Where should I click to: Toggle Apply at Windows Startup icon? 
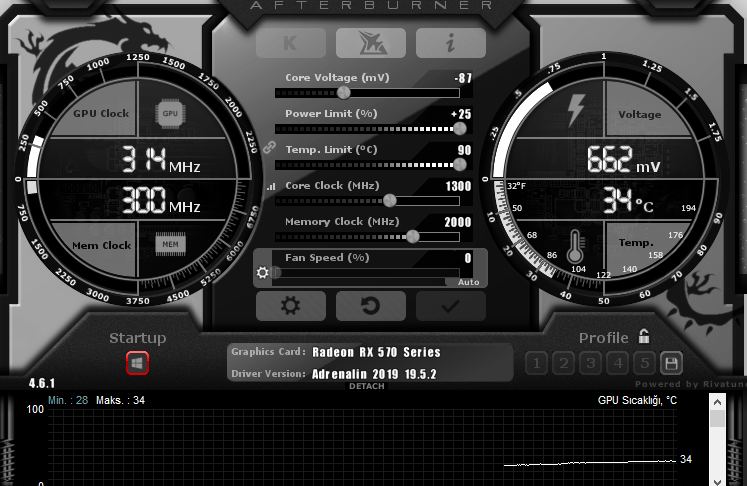(x=137, y=363)
